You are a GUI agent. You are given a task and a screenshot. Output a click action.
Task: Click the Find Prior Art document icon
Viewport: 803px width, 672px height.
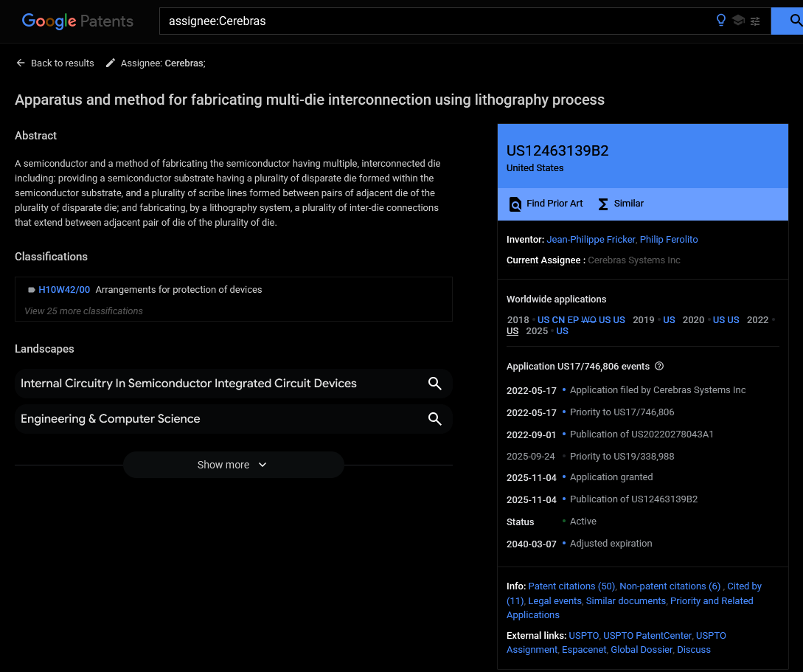(515, 204)
